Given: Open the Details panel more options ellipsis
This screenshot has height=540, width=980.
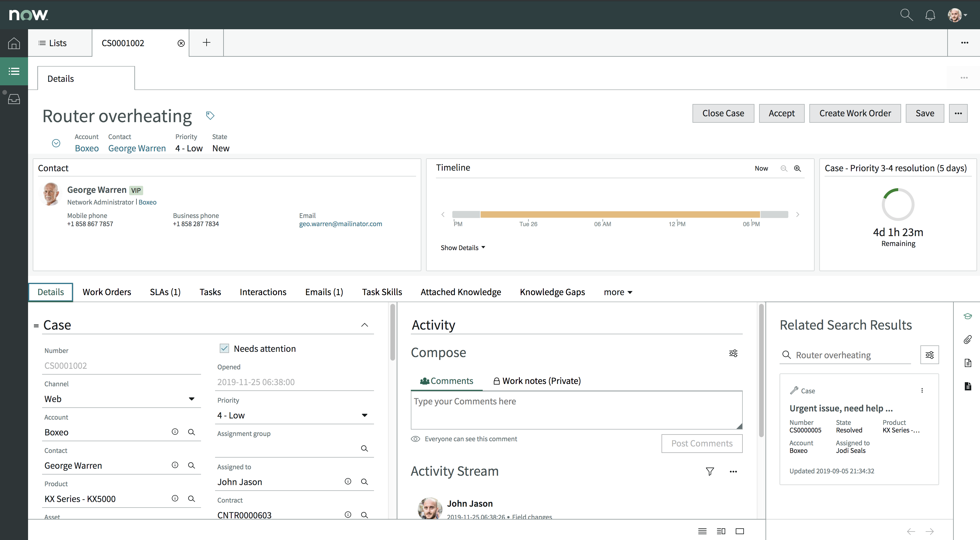Looking at the screenshot, I should pyautogui.click(x=964, y=78).
